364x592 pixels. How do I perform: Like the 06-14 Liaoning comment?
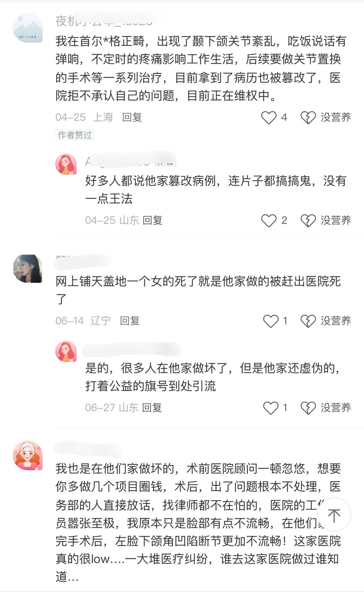pos(271,321)
